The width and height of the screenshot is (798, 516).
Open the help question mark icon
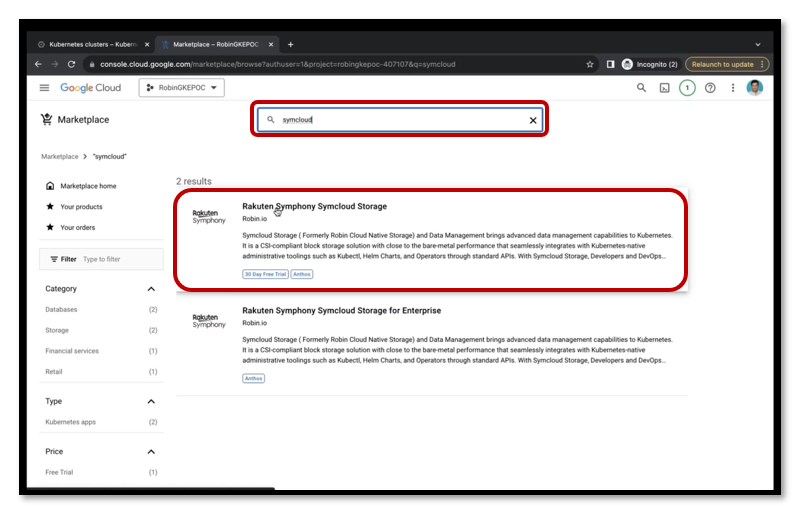pos(710,88)
